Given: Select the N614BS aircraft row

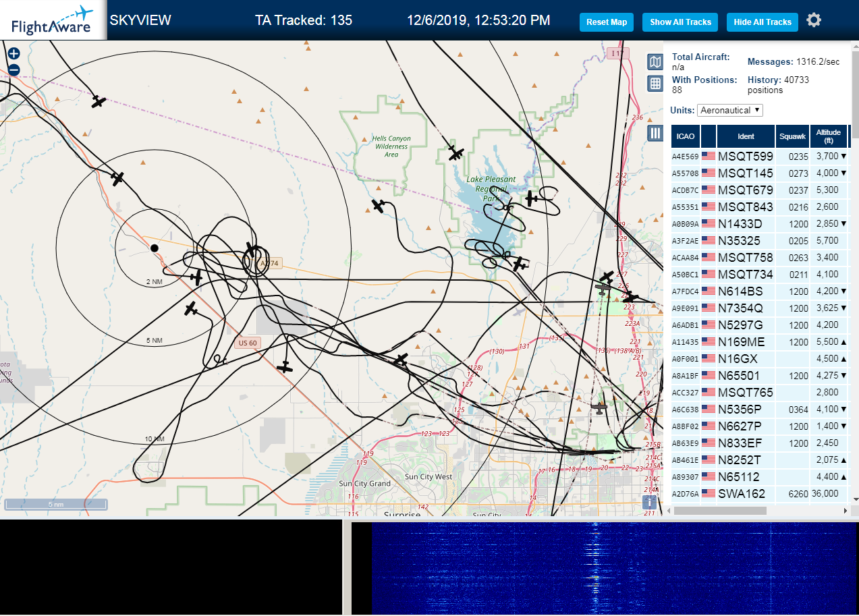Looking at the screenshot, I should (759, 291).
